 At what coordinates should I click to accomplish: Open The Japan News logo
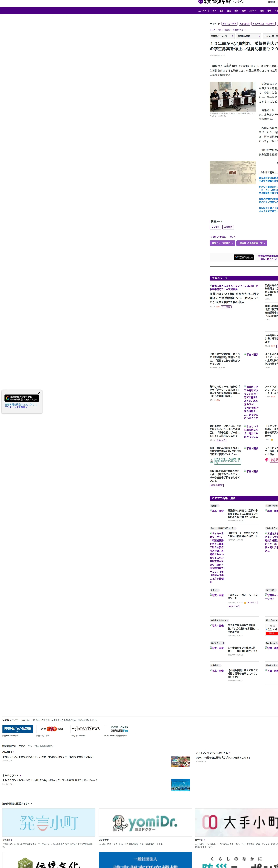[86, 729]
